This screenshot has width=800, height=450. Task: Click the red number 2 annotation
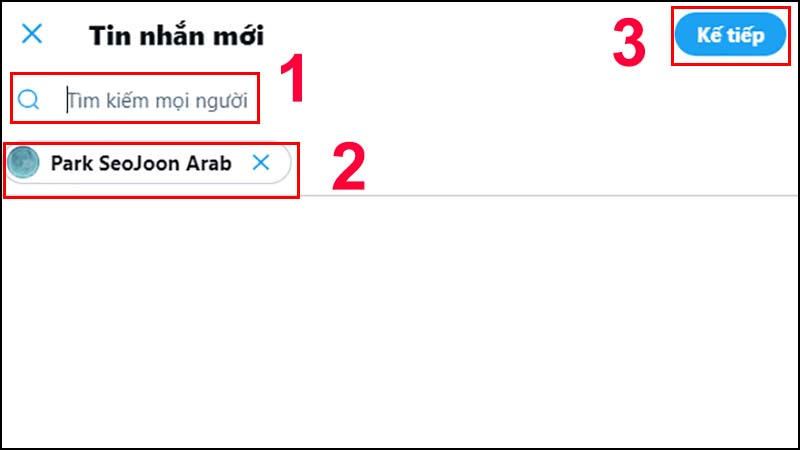click(x=348, y=167)
